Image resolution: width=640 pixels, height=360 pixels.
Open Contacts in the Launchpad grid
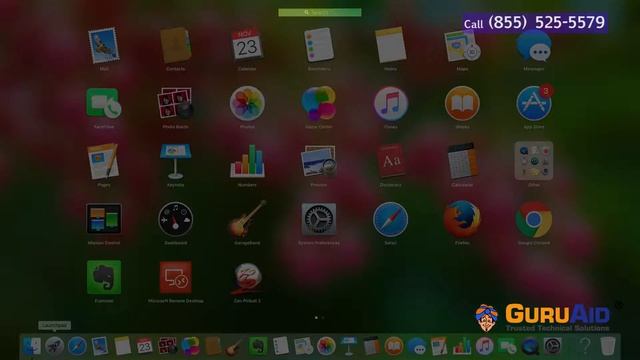176,45
